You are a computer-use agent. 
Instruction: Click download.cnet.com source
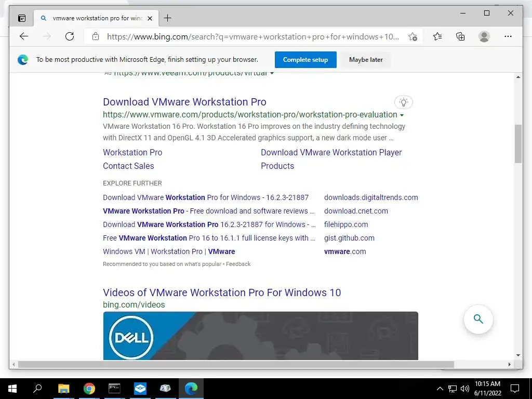pos(356,211)
